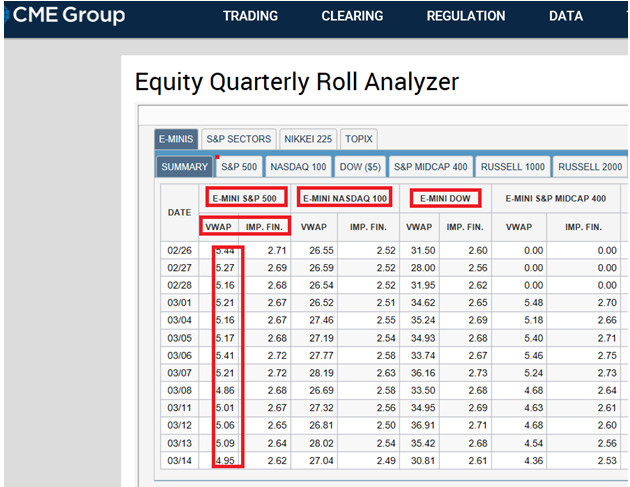This screenshot has width=630, height=487.
Task: Open the DATA menu
Action: [566, 16]
